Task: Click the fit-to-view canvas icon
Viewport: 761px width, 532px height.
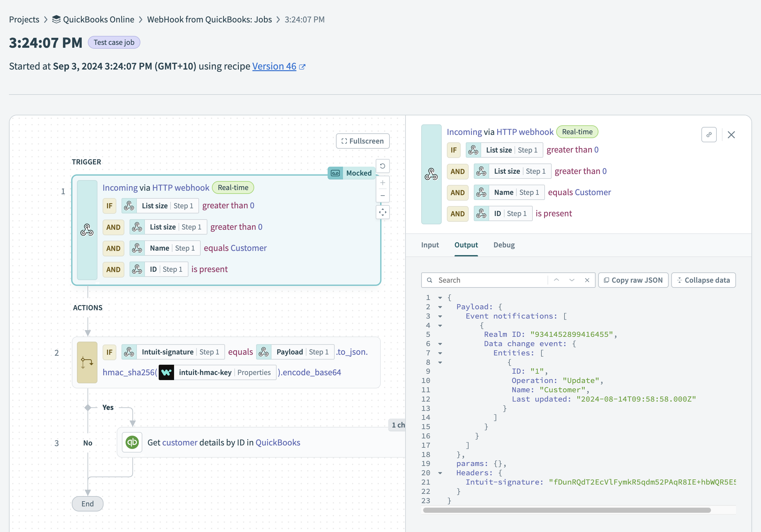Action: (382, 212)
